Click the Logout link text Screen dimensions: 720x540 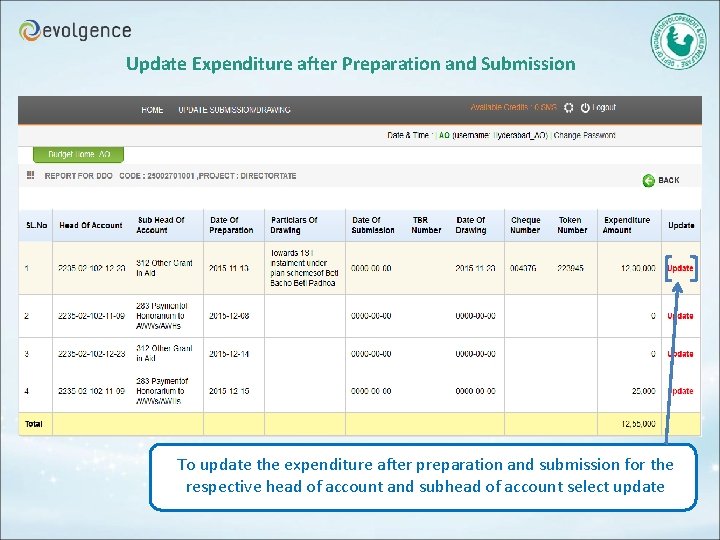[604, 107]
